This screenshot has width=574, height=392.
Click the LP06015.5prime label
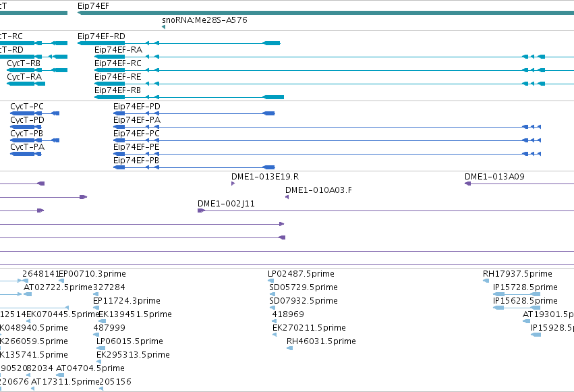click(x=130, y=341)
